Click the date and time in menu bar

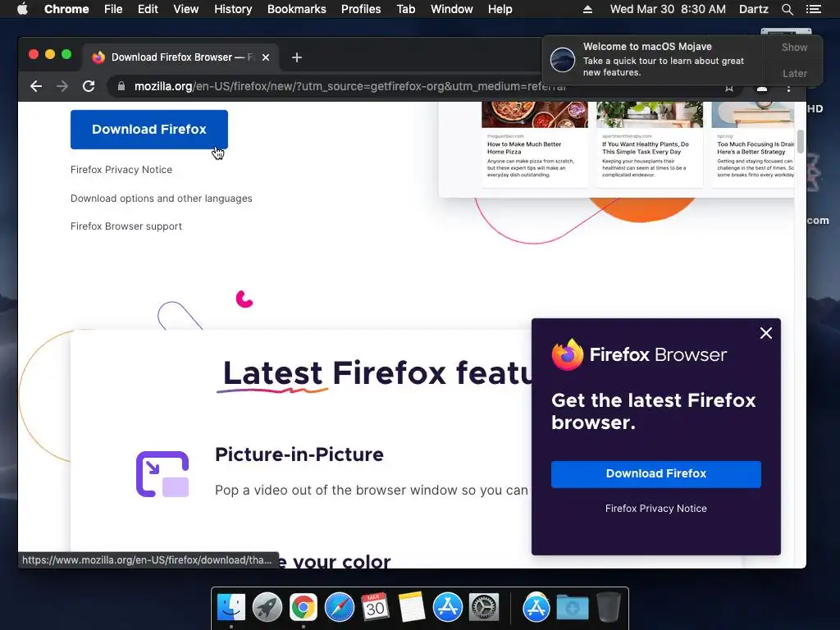pyautogui.click(x=668, y=9)
